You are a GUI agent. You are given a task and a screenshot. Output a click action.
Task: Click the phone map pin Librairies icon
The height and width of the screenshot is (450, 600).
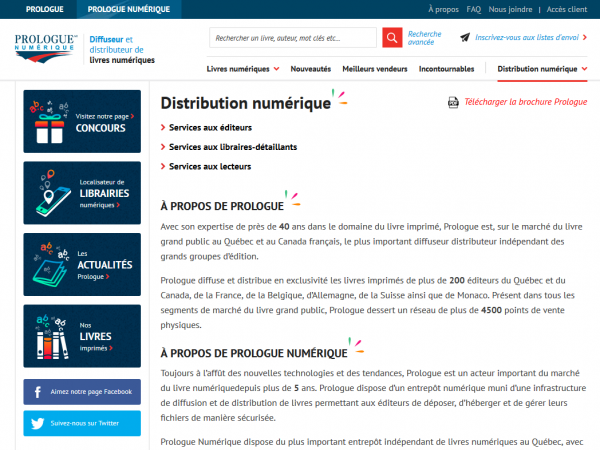(x=53, y=193)
